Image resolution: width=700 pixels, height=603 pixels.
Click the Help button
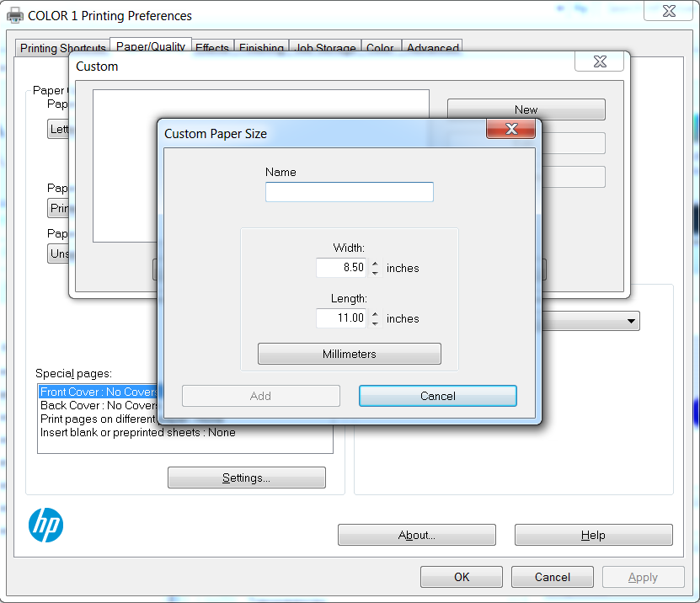click(x=593, y=535)
